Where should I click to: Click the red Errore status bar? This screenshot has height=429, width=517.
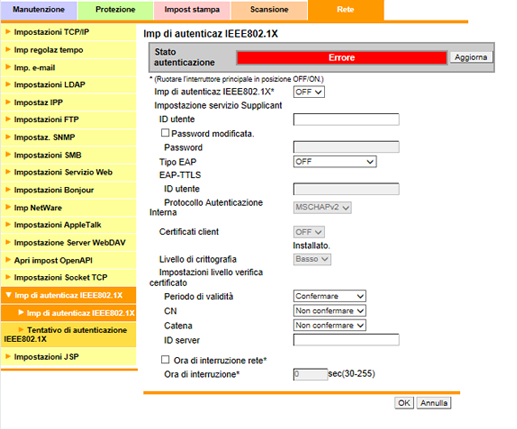(342, 58)
